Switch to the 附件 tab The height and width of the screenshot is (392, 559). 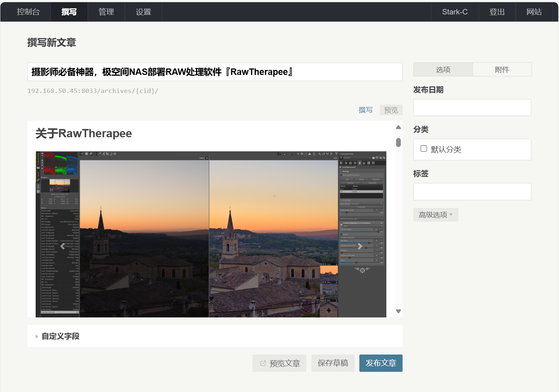(502, 70)
